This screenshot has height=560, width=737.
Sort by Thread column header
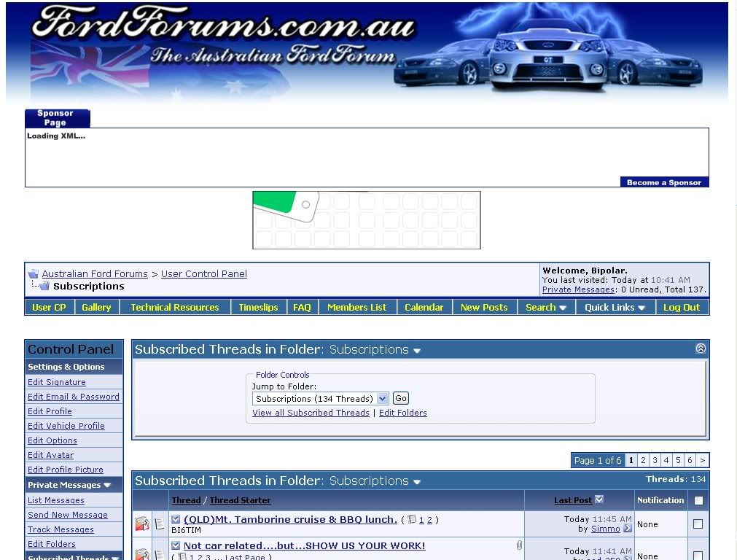tap(186, 500)
